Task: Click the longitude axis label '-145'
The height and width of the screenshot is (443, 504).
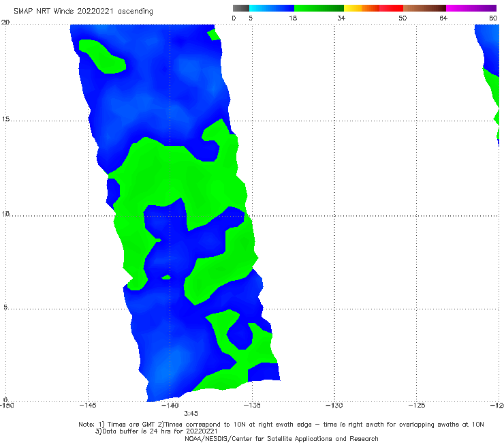Action: point(88,406)
